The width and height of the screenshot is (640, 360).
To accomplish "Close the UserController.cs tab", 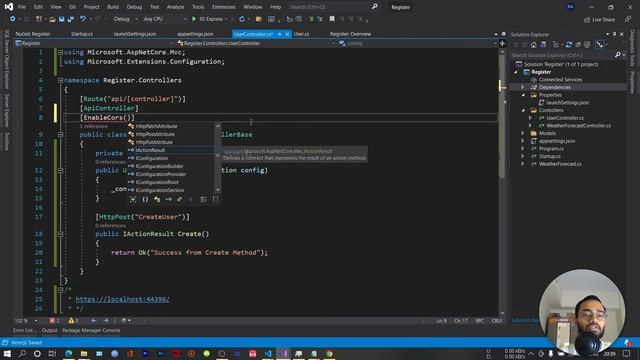I will pyautogui.click(x=287, y=34).
